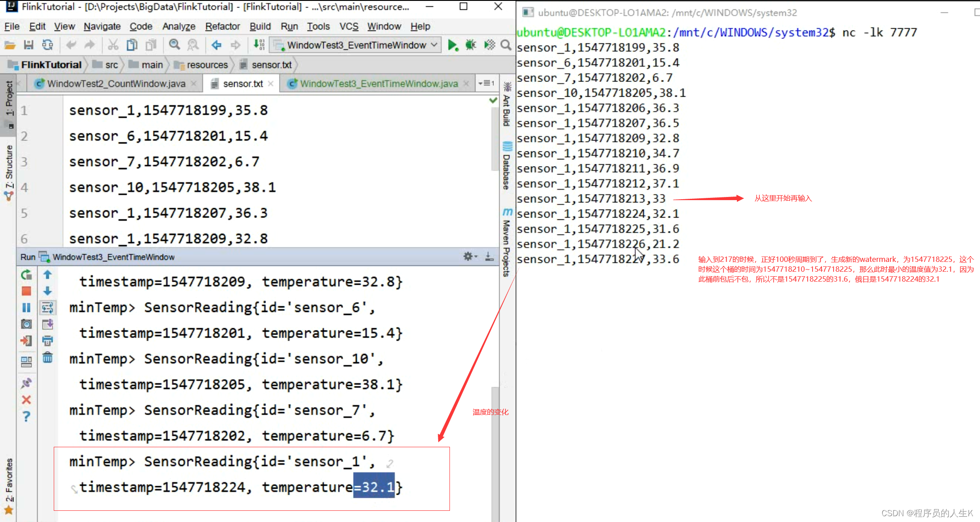
Task: Click the Debug bug icon in toolbar
Action: coord(471,45)
